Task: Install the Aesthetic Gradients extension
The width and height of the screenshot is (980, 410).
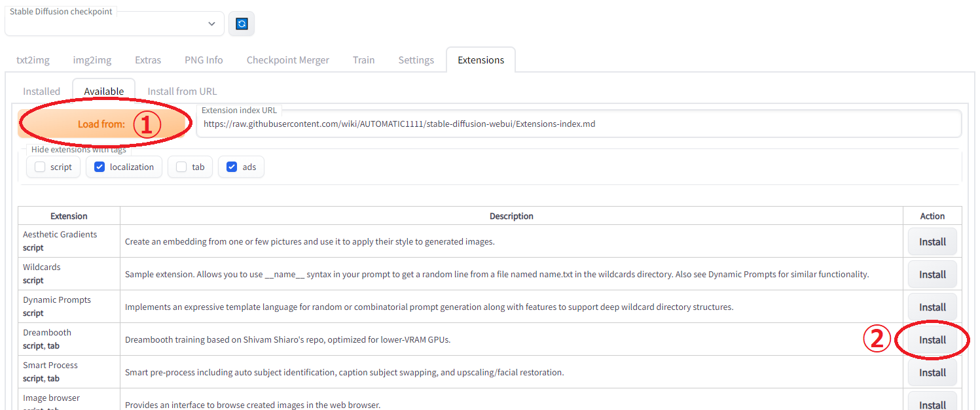Action: [932, 242]
